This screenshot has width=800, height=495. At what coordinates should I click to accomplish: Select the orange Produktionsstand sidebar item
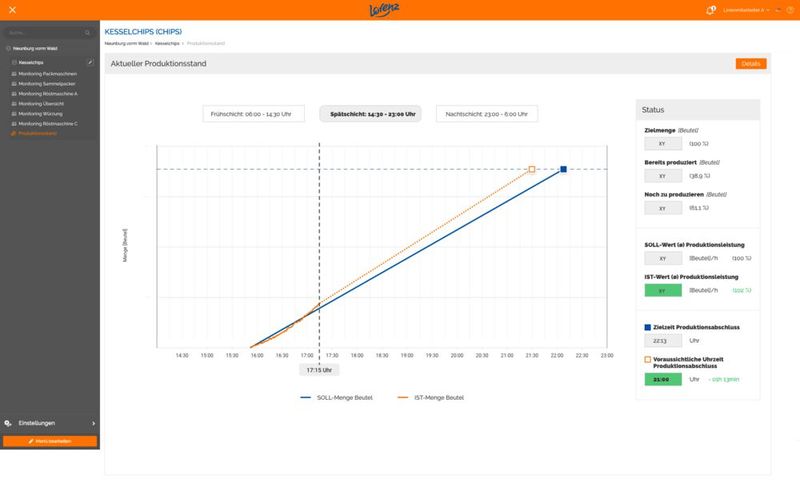37,133
